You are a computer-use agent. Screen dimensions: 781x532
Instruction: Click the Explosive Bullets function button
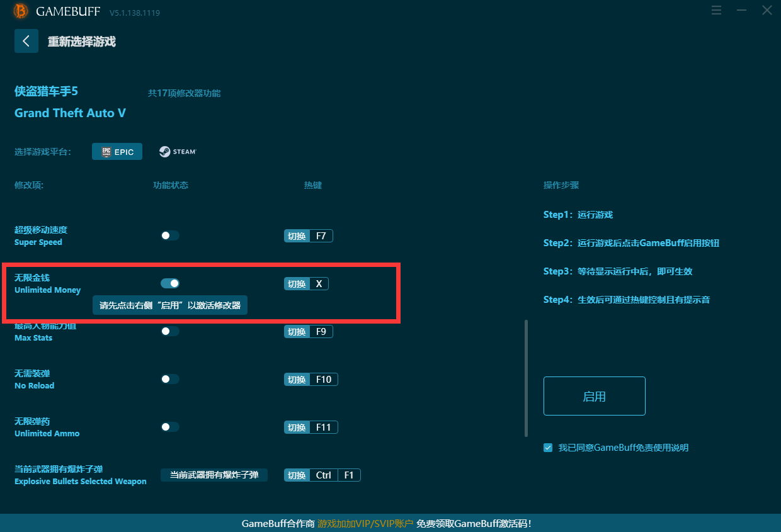pos(214,475)
